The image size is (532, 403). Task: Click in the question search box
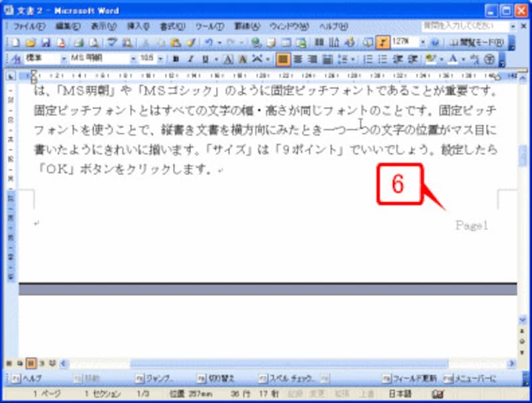pos(465,26)
